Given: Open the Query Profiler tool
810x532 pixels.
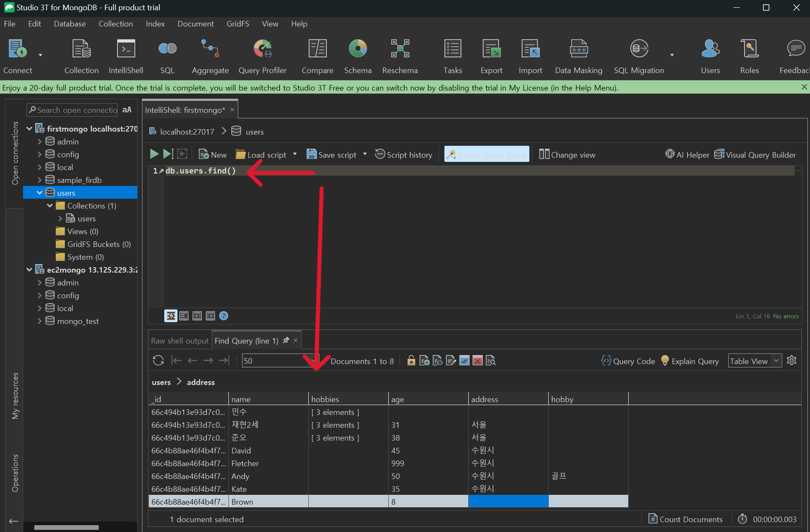Looking at the screenshot, I should coord(262,56).
